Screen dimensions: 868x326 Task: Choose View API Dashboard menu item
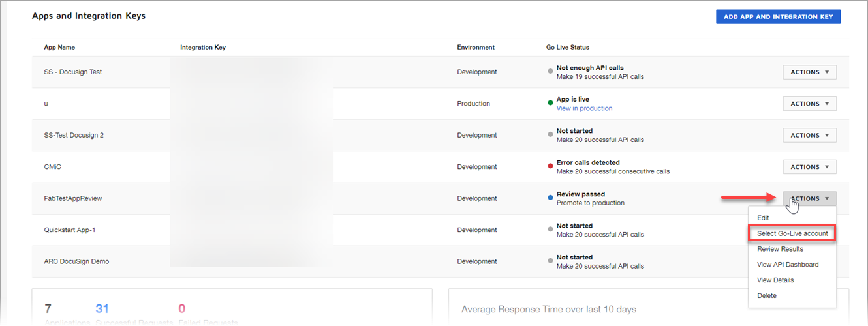788,265
